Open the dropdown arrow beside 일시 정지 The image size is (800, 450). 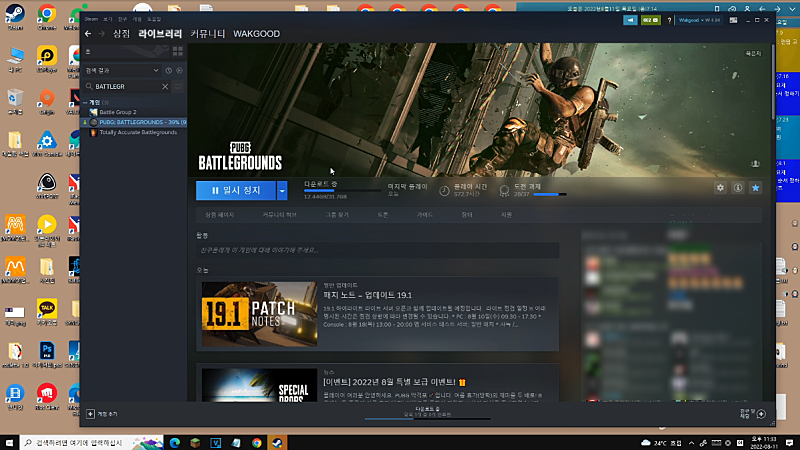pos(283,190)
